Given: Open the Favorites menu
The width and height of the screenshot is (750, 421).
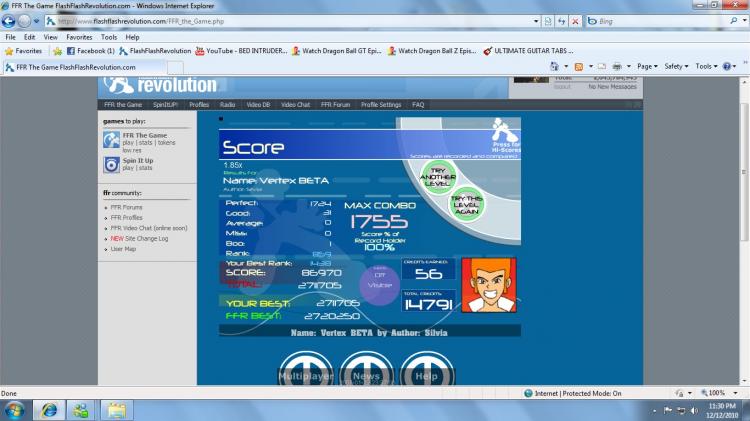Looking at the screenshot, I should pyautogui.click(x=79, y=37).
